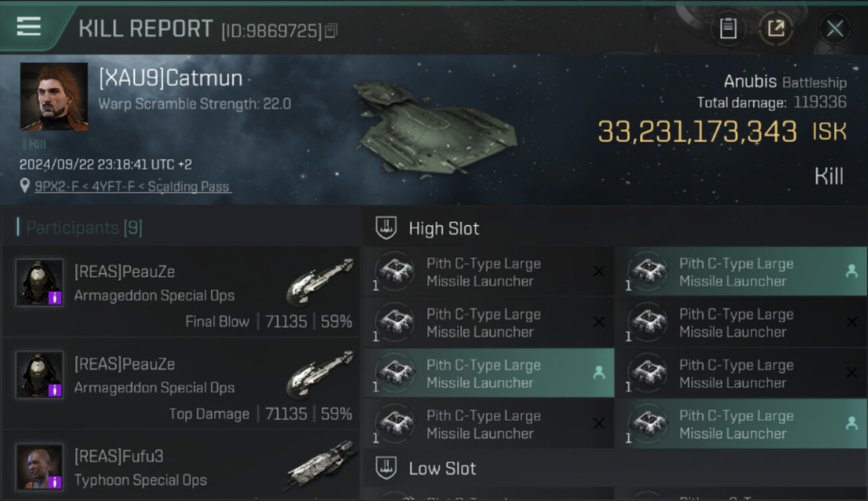868x501 pixels.
Task: Click the High Slot section icon
Action: pos(386,228)
